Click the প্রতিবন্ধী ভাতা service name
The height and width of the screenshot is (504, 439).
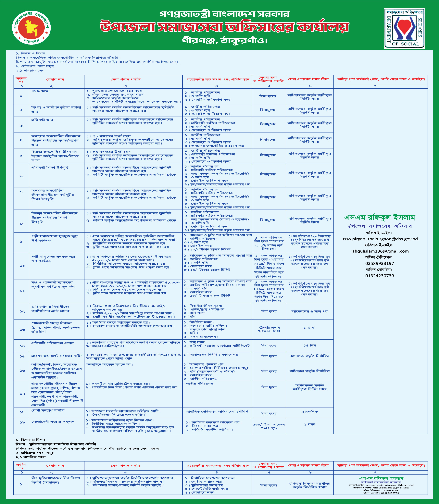(x=43, y=120)
